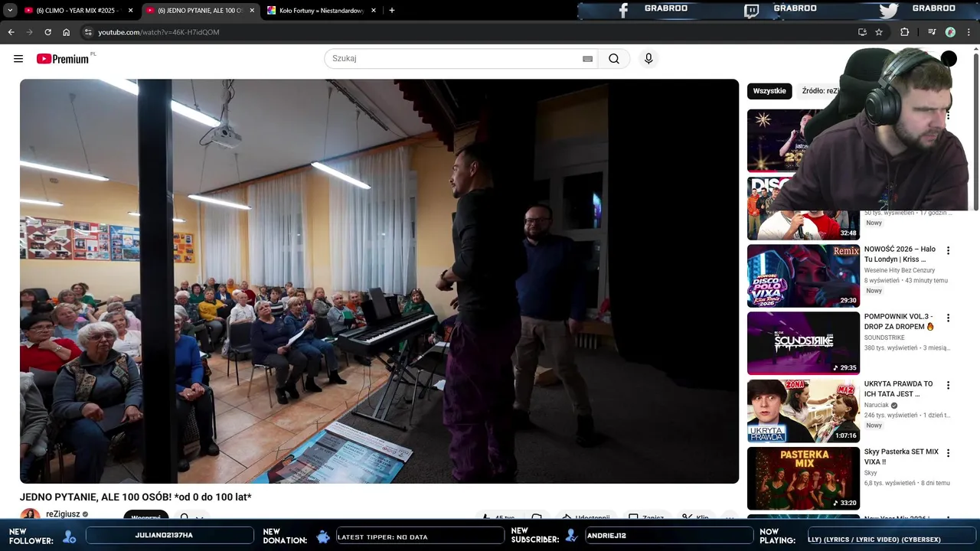Click the Weselne Hity Bez Cenzury channel name
Screen dimensions: 980x551
[x=900, y=270]
